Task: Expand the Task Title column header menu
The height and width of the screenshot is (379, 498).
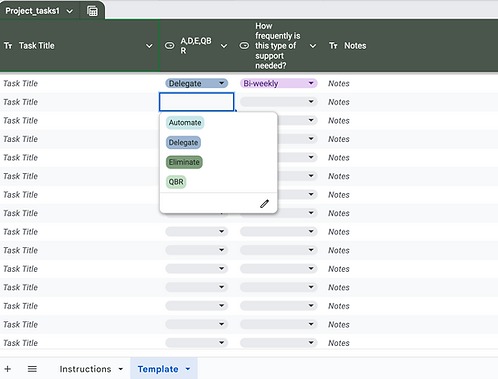Action: click(149, 46)
